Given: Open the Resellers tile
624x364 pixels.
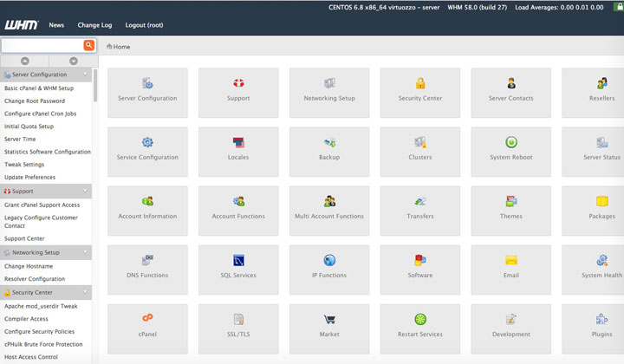Looking at the screenshot, I should pyautogui.click(x=593, y=93).
